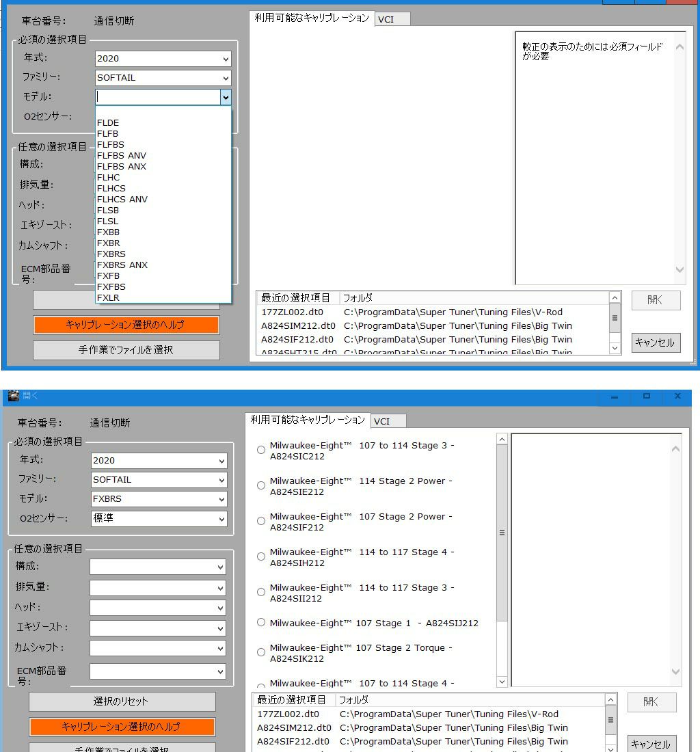Maximize the lower 開く window
Image resolution: width=700 pixels, height=752 pixels.
click(646, 397)
